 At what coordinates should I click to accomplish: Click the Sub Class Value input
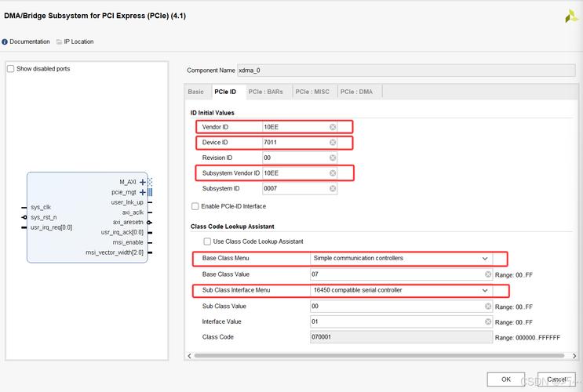(x=401, y=307)
